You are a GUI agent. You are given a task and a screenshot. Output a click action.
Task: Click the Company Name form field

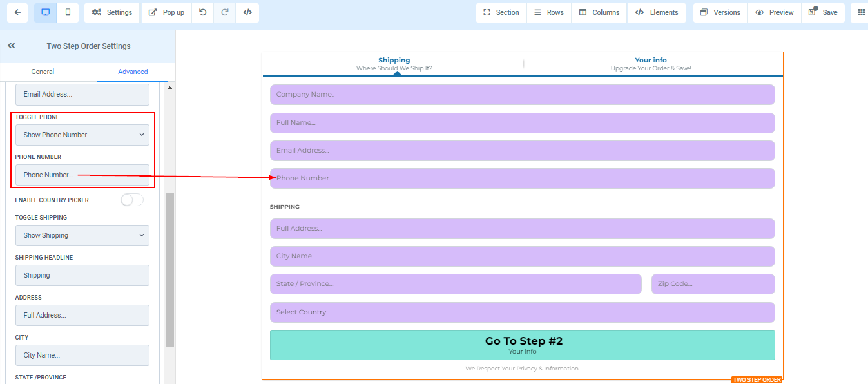coord(523,95)
